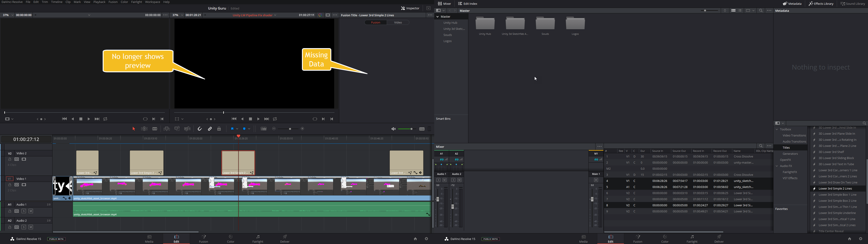The image size is (868, 244).
Task: Lock the Video 2 track
Action: (x=10, y=159)
